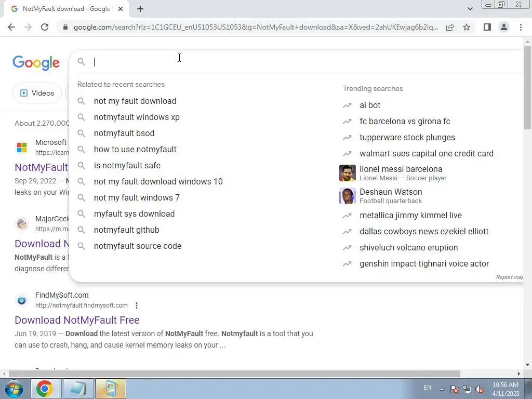
Task: Choose 'not my fault download windows 10'
Action: 158,181
